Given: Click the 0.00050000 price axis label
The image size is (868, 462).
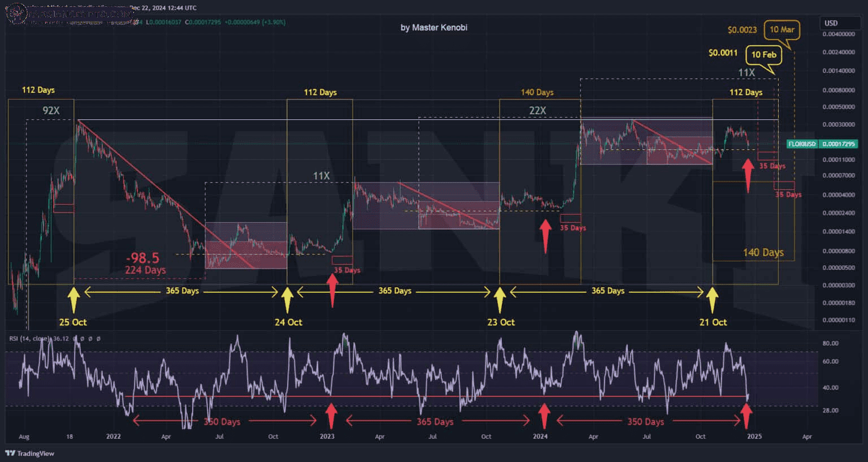Looking at the screenshot, I should 839,107.
